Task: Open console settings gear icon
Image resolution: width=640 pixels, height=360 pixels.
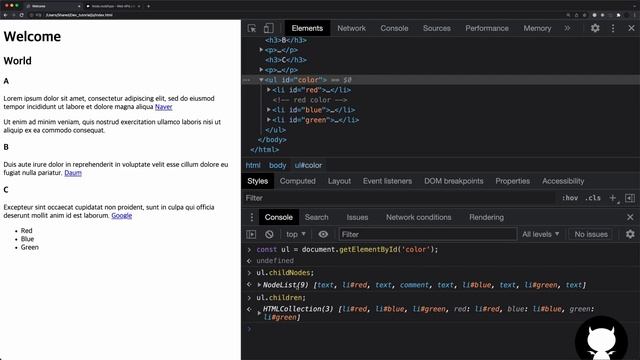Action: click(630, 234)
